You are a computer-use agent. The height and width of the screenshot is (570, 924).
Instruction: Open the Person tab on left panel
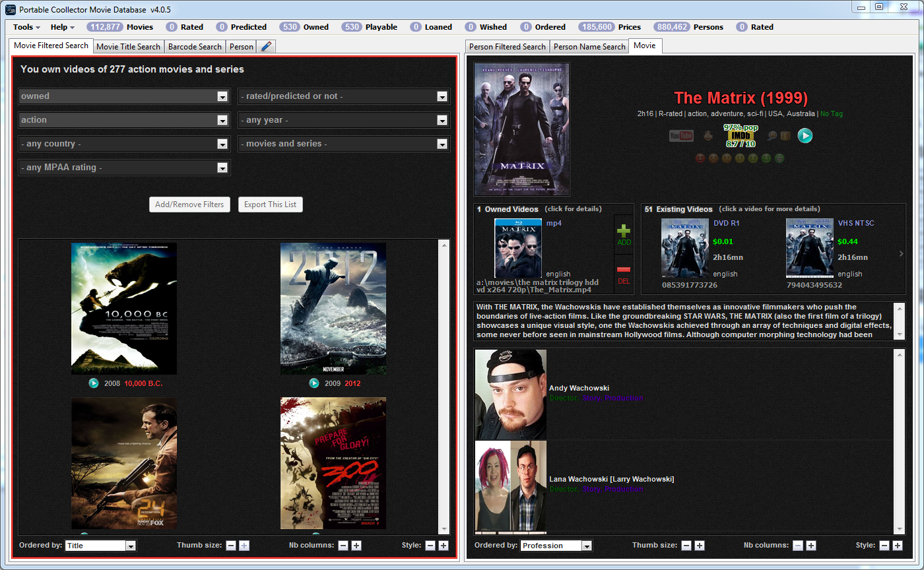pos(242,47)
